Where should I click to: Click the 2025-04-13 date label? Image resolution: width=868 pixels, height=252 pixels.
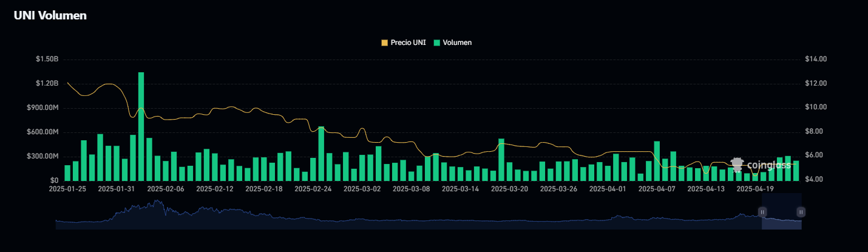(x=706, y=189)
